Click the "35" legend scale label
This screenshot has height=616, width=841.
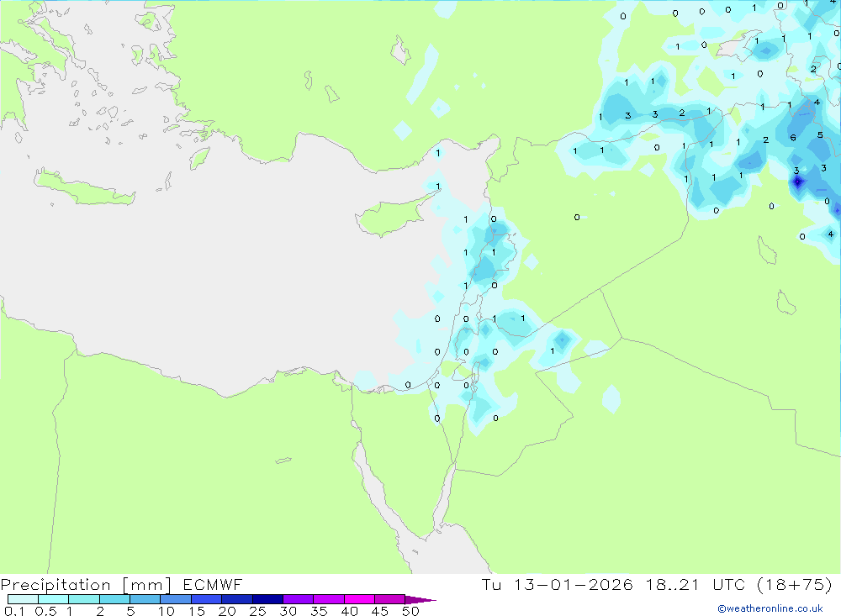tap(319, 611)
